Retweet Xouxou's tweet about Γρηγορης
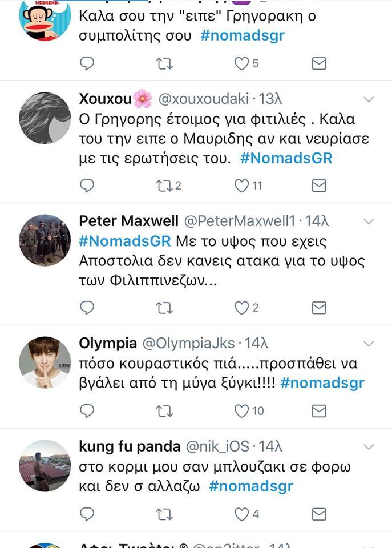Screen dimensions: 392x548 click(164, 186)
